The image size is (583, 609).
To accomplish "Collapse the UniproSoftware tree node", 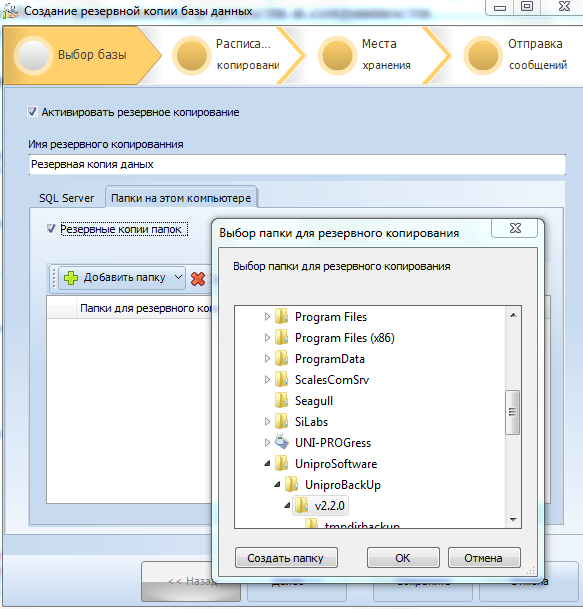I will [267, 463].
